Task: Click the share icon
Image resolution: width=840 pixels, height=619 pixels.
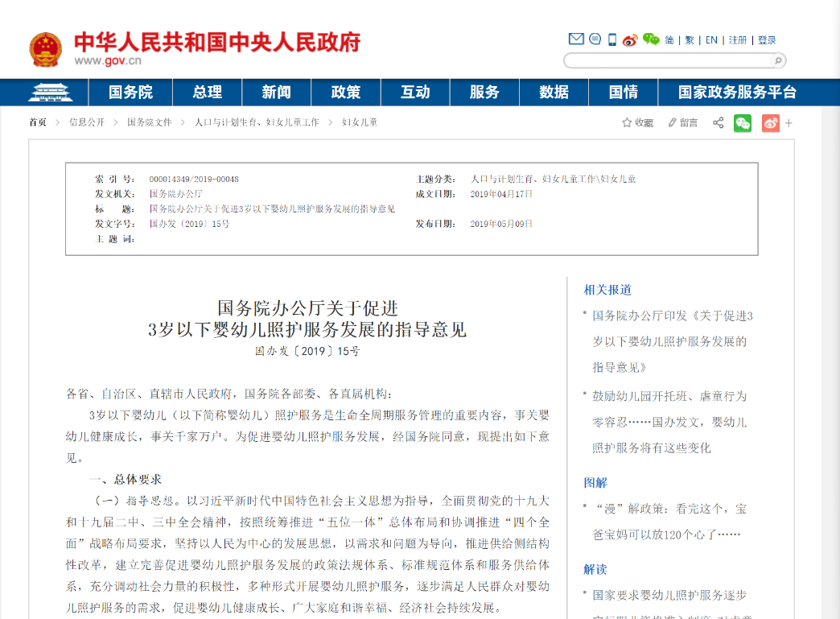Action: [719, 122]
